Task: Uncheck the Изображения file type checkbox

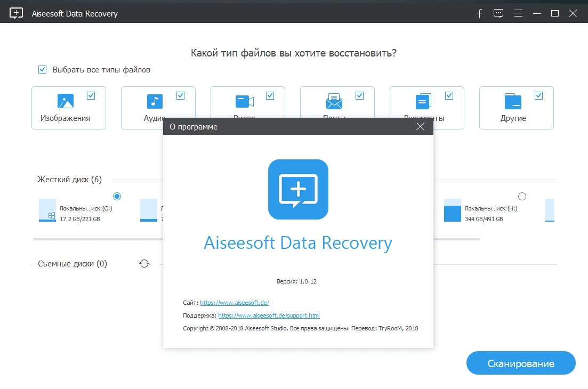Action: pos(91,95)
